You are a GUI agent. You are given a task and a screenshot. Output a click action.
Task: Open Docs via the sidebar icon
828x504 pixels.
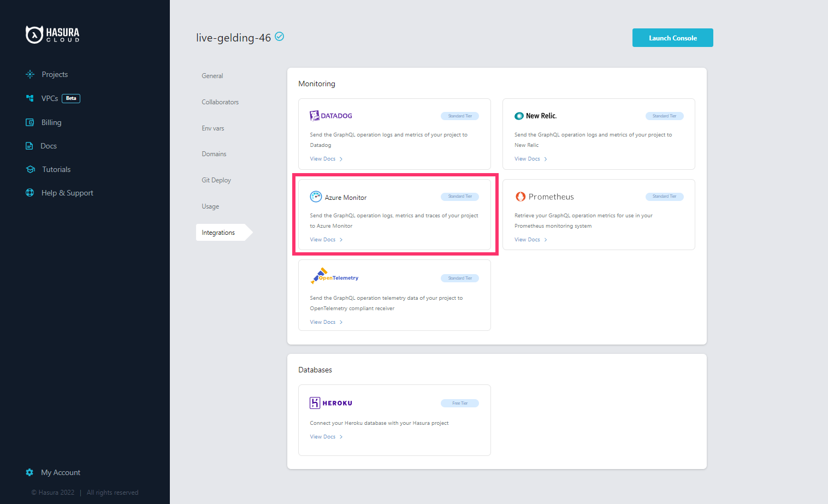29,146
